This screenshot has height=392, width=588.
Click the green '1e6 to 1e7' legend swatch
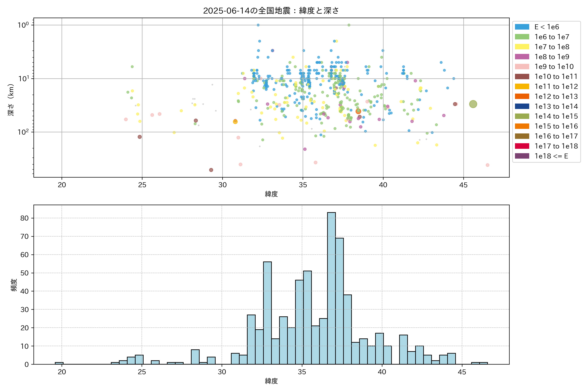click(x=522, y=37)
